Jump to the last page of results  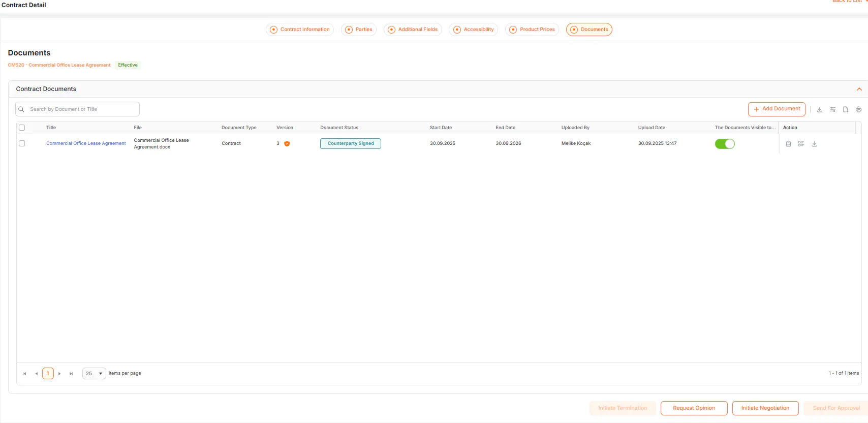pos(71,374)
